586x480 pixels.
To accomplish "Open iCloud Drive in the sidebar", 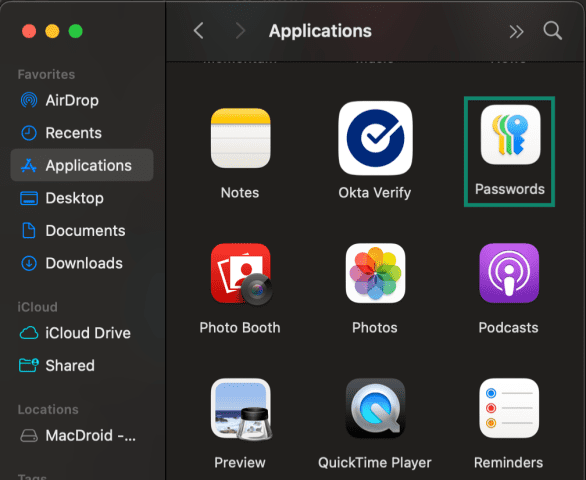I will tap(82, 333).
